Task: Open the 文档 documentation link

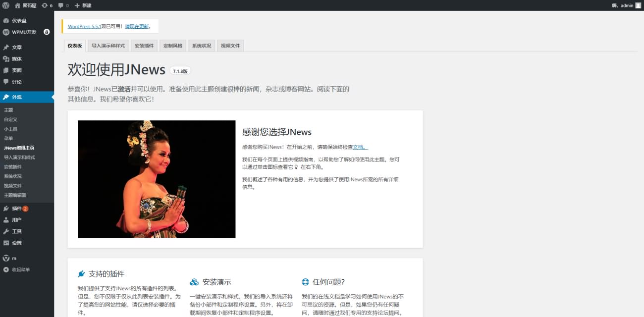Action: pyautogui.click(x=360, y=147)
